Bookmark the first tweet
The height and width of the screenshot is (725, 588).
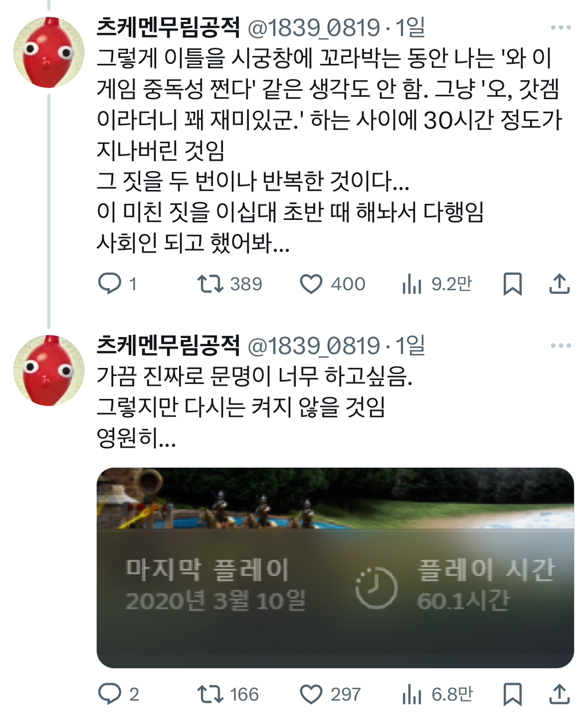[512, 284]
